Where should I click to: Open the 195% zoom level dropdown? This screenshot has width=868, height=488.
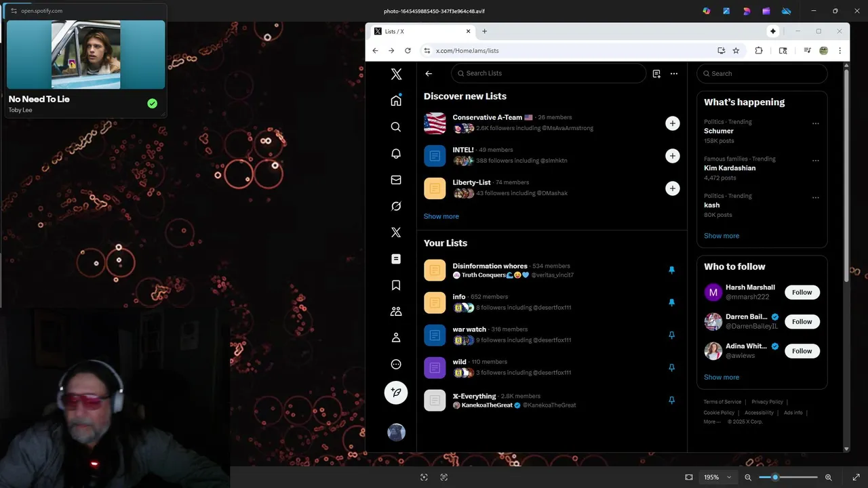(718, 477)
